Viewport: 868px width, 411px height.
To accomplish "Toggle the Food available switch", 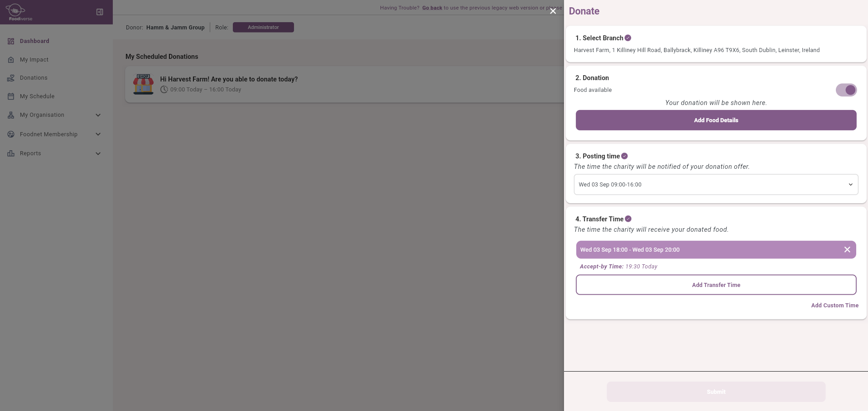I will tap(846, 90).
